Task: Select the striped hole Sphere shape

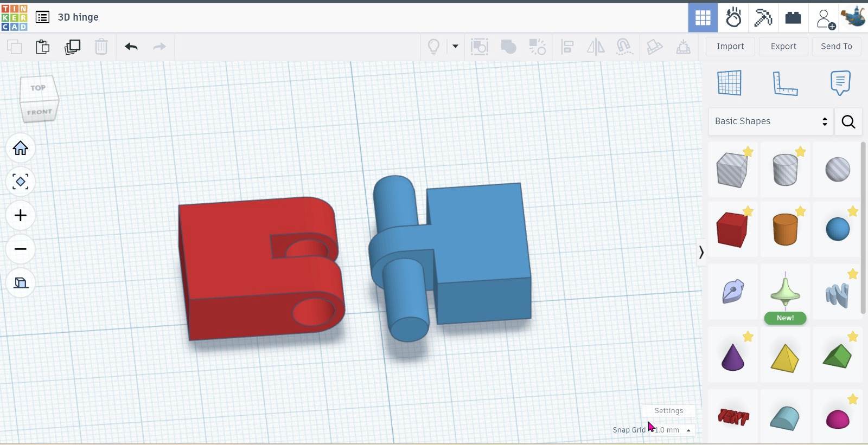Action: (x=838, y=170)
